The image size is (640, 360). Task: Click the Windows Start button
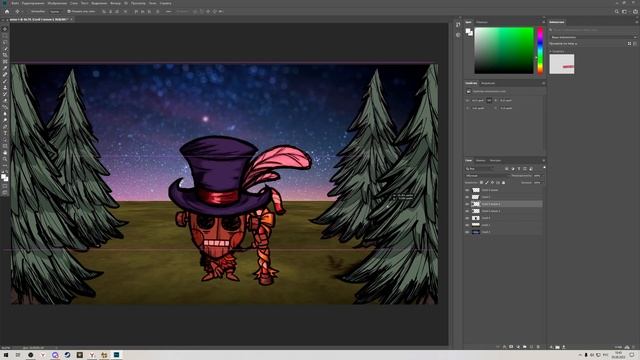pyautogui.click(x=6, y=355)
